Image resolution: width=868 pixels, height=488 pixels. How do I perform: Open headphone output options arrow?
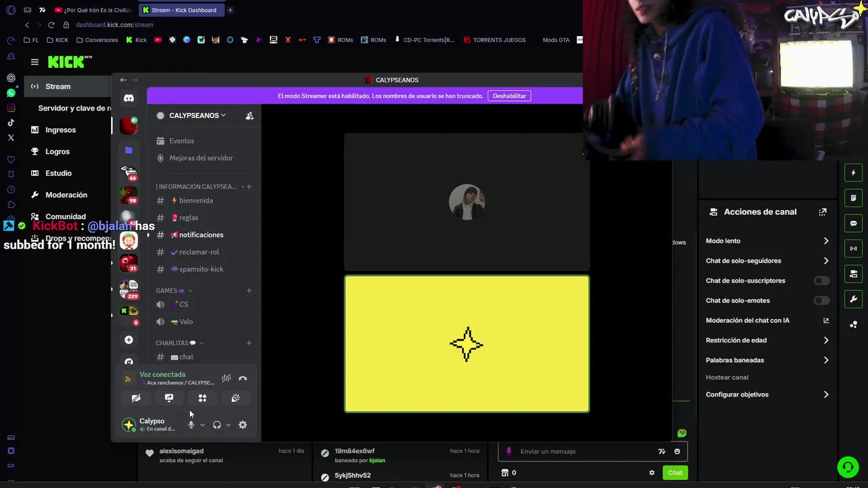pos(228,425)
